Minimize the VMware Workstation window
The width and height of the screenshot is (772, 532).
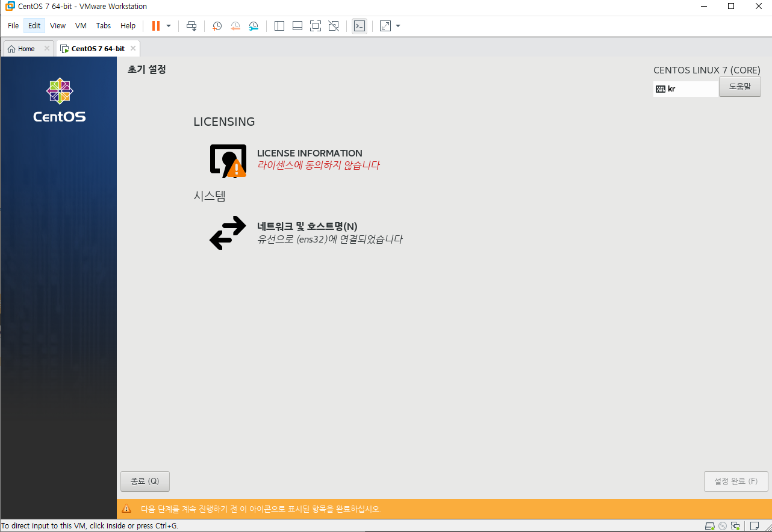[703, 6]
